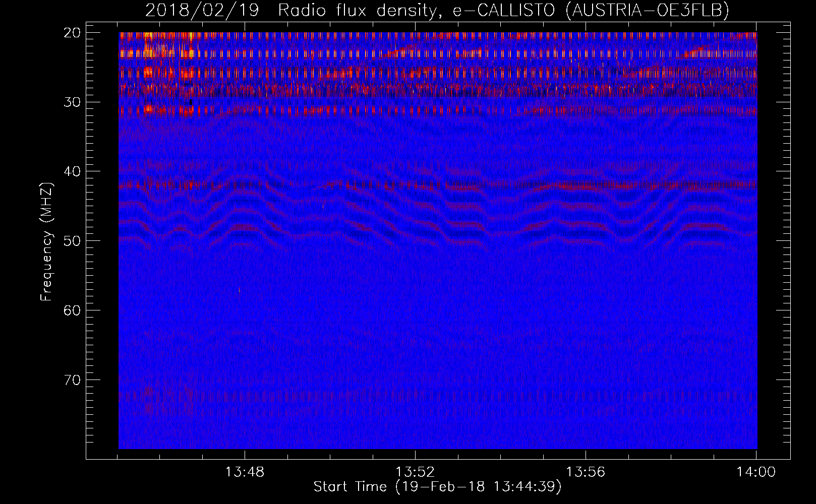This screenshot has width=816, height=504.
Task: Click the 13:56 time tick label
Action: coord(586,472)
